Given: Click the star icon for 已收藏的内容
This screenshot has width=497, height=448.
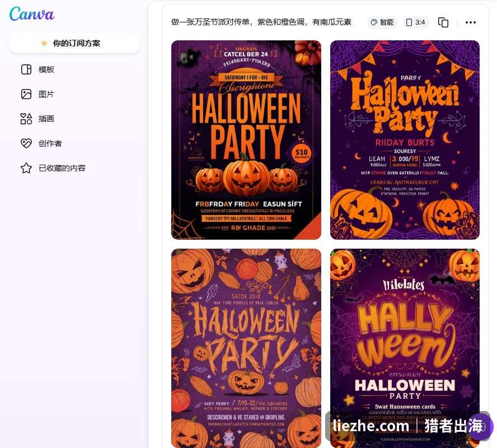Looking at the screenshot, I should (x=26, y=168).
